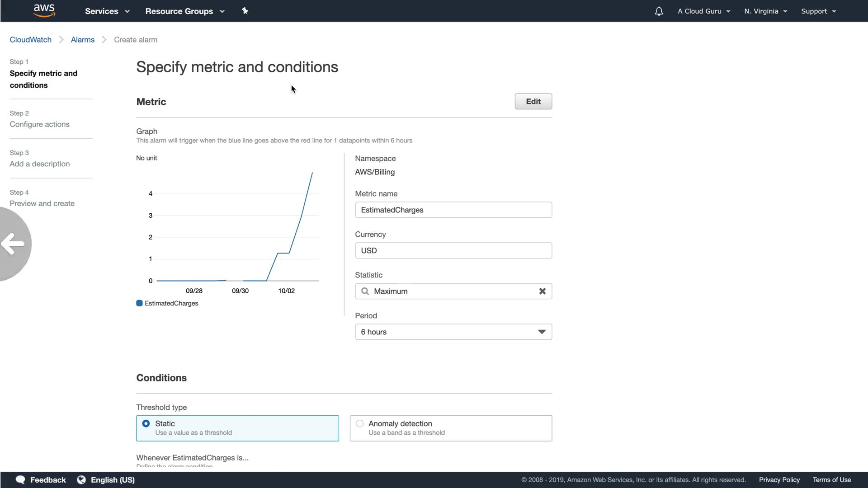
Task: Click the large back arrow circle
Action: 14,244
